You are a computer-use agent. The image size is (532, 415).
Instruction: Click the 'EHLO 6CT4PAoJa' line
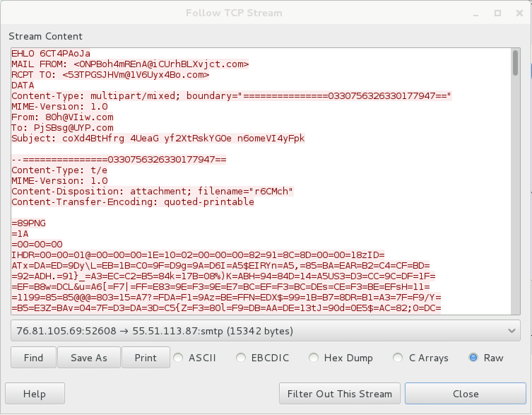click(51, 53)
